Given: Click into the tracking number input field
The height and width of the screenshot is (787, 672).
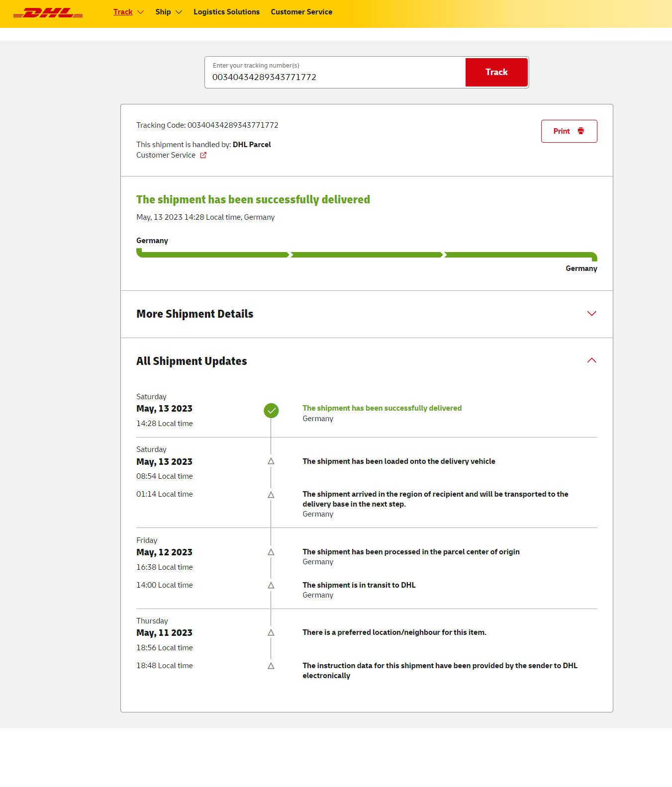Looking at the screenshot, I should click(334, 77).
